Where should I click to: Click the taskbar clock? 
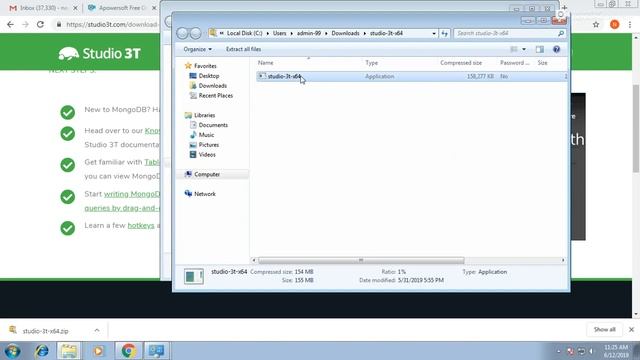pos(616,351)
